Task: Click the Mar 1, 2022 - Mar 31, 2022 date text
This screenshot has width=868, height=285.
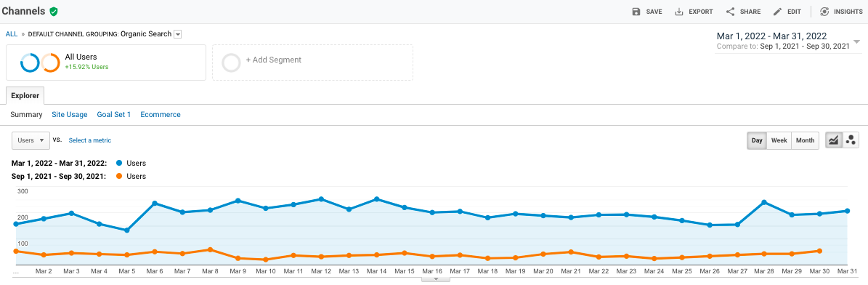Action: [771, 36]
